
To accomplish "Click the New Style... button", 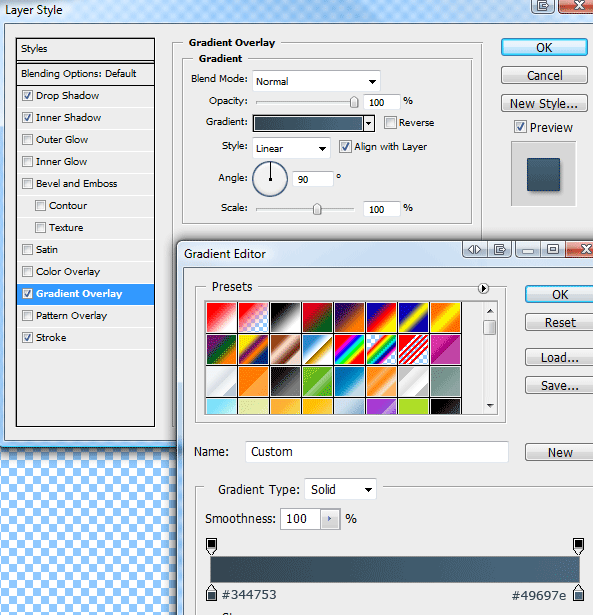I will (x=544, y=104).
